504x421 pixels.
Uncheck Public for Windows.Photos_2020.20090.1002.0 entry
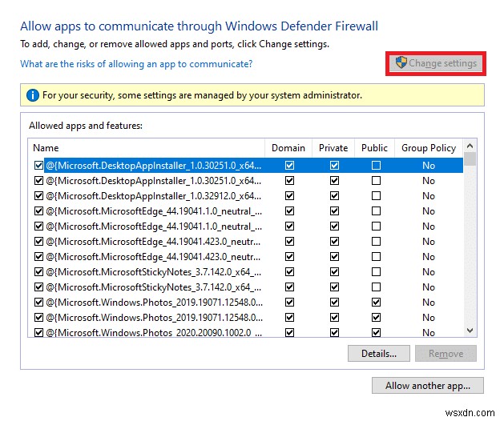pos(375,333)
